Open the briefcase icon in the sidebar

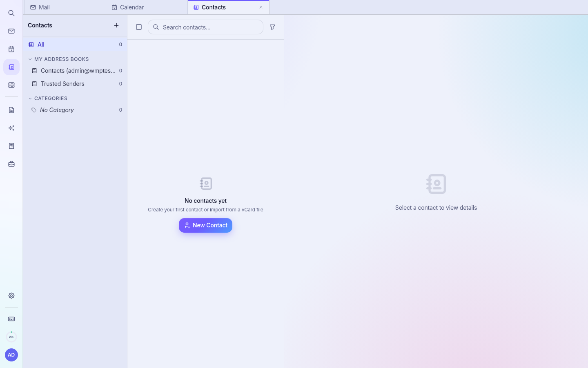(11, 164)
